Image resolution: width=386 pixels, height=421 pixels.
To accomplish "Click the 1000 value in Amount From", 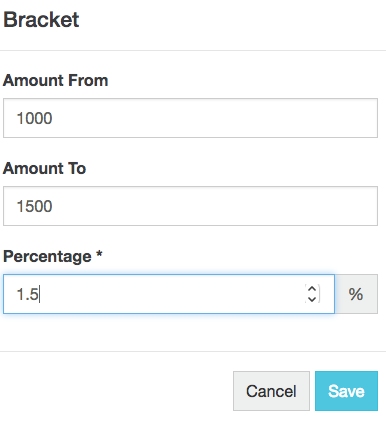I will (x=34, y=118).
